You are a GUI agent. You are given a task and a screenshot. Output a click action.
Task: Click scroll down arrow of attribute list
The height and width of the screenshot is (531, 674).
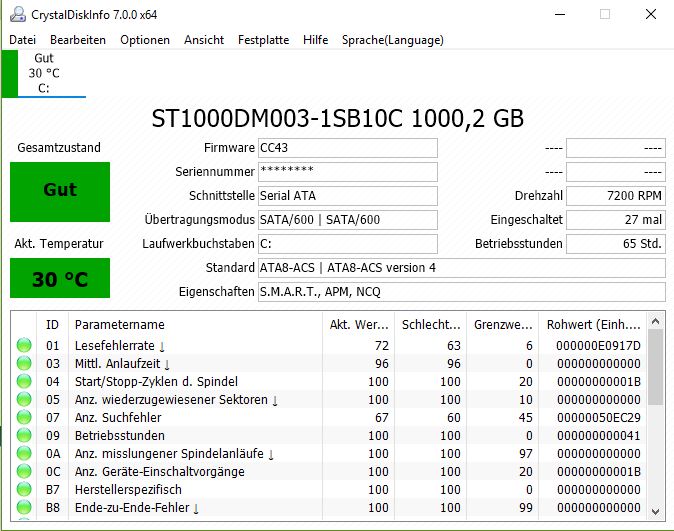(656, 511)
